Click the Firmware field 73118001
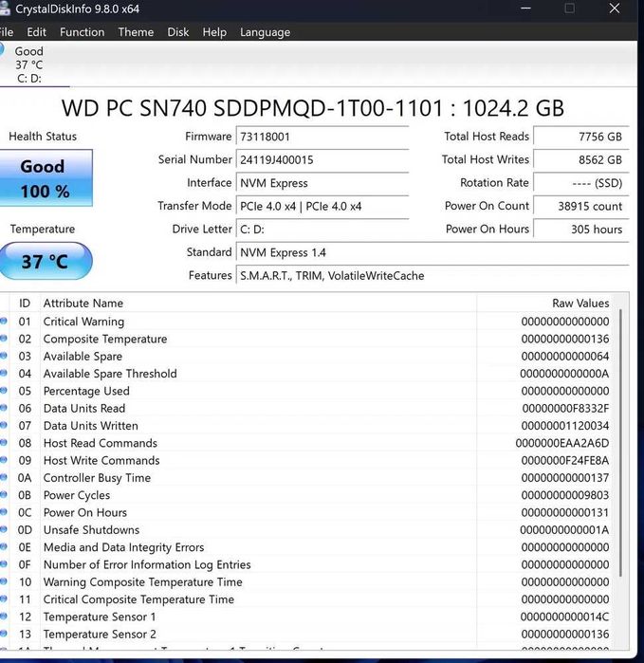644x663 pixels. point(322,137)
